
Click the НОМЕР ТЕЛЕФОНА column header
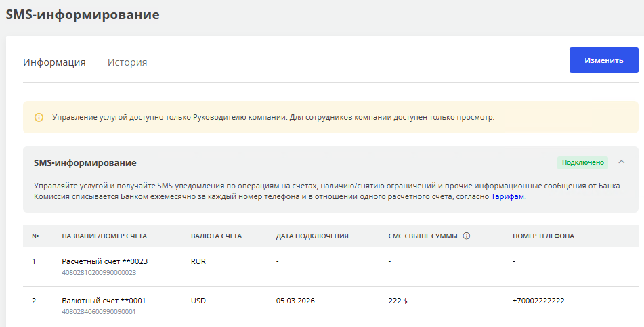tap(543, 236)
